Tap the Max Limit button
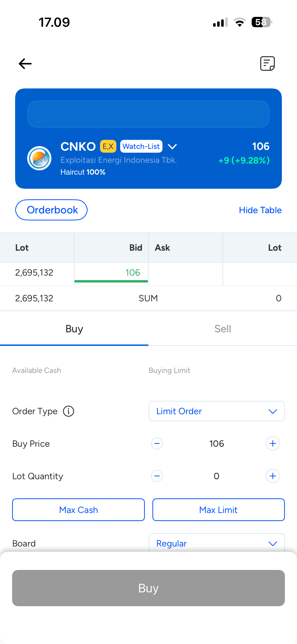 click(218, 510)
